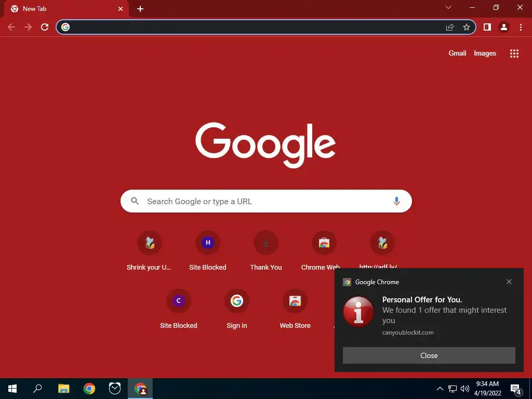Open the first Site Blocked shortcut (H)
The width and height of the screenshot is (532, 399).
[208, 251]
